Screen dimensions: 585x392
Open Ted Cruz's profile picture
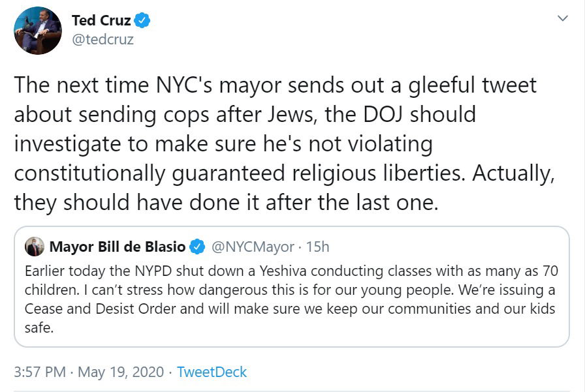click(x=38, y=30)
